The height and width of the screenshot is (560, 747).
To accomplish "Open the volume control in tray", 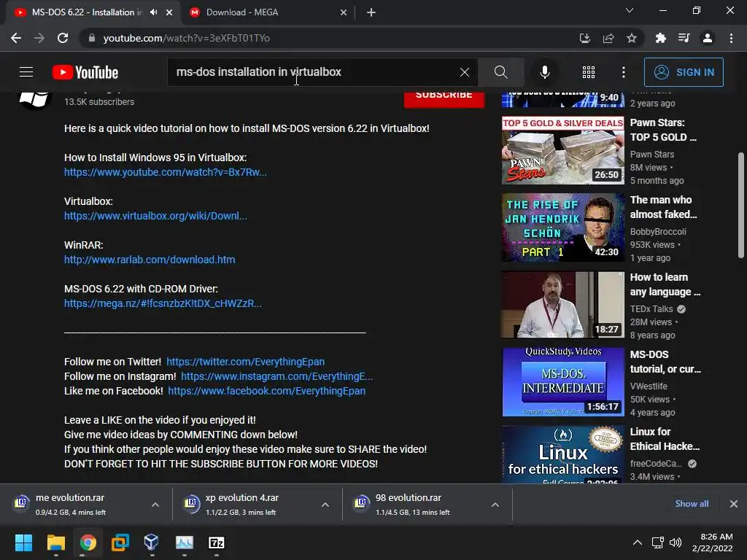I will pyautogui.click(x=676, y=542).
